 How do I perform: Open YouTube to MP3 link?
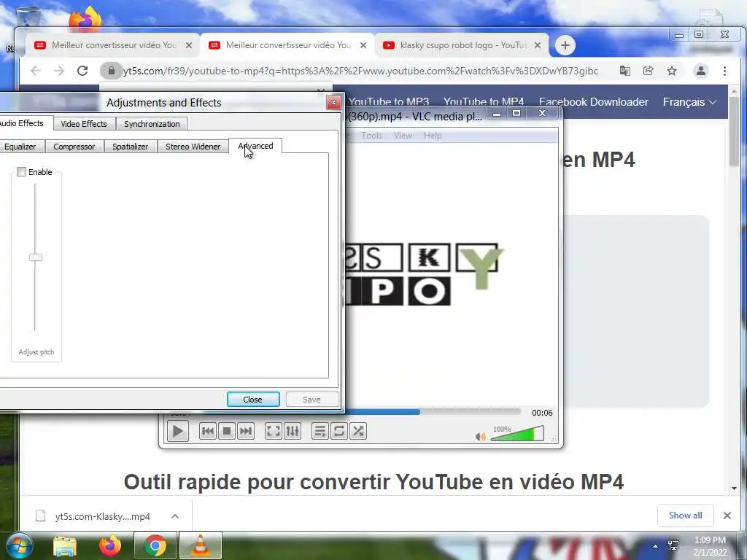[x=389, y=102]
